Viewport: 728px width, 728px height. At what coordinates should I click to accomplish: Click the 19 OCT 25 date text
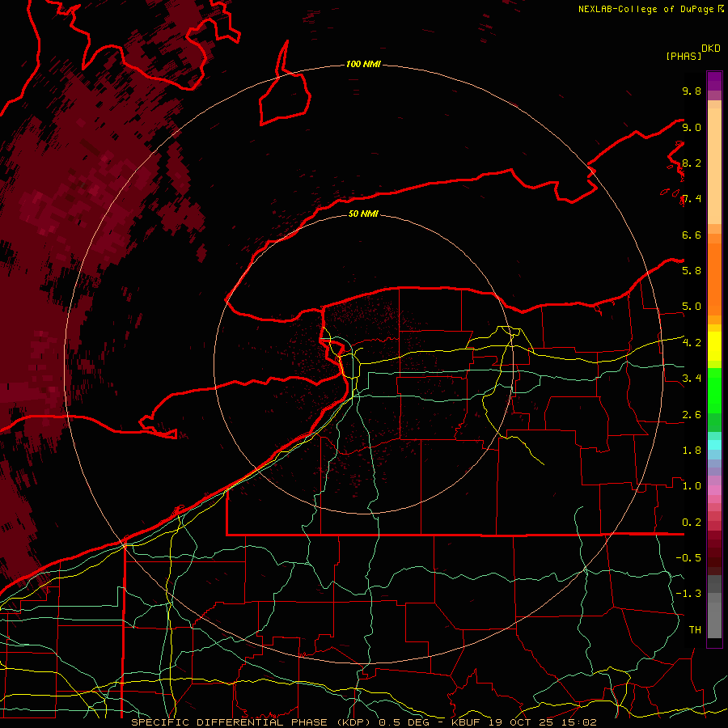point(523,722)
